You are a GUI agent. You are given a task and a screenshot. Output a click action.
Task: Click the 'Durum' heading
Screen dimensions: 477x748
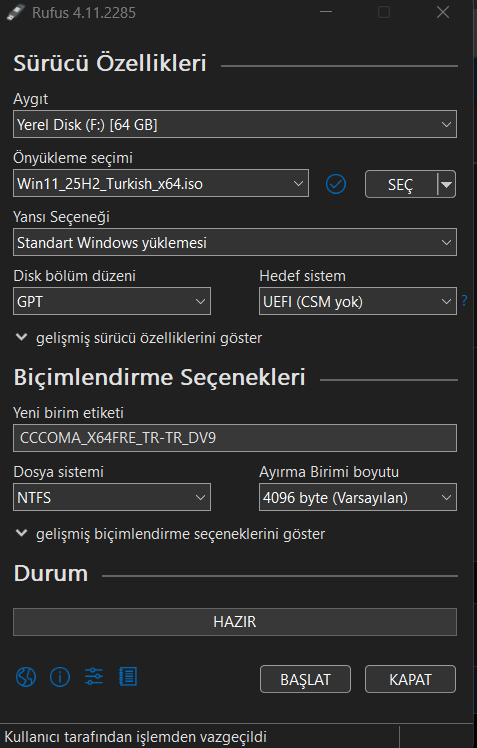[51, 573]
